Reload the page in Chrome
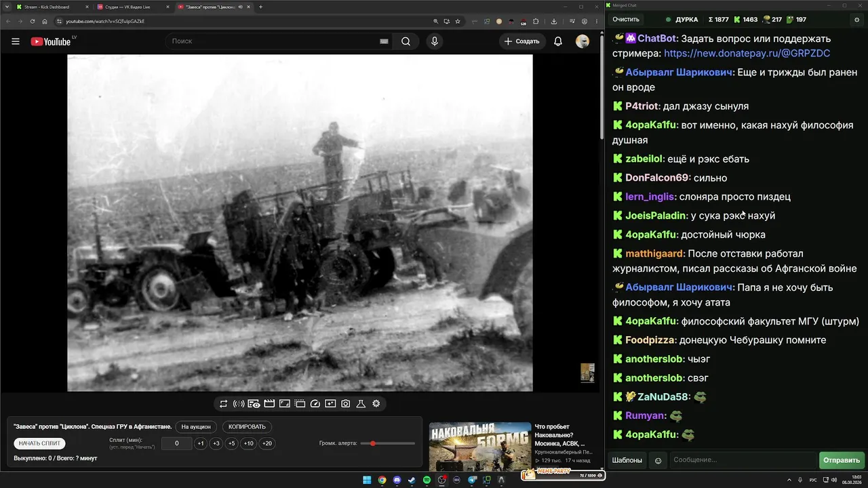 pos(33,21)
